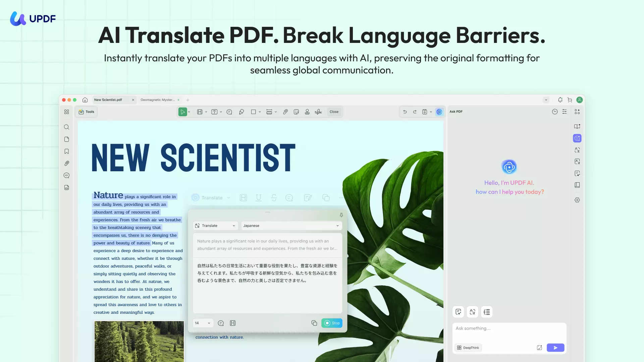This screenshot has width=644, height=362.
Task: Select the Highlighter tool in the toolbar
Action: [x=241, y=112]
